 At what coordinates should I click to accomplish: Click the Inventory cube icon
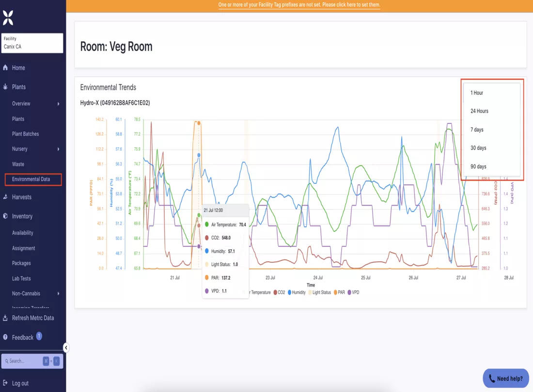click(5, 216)
